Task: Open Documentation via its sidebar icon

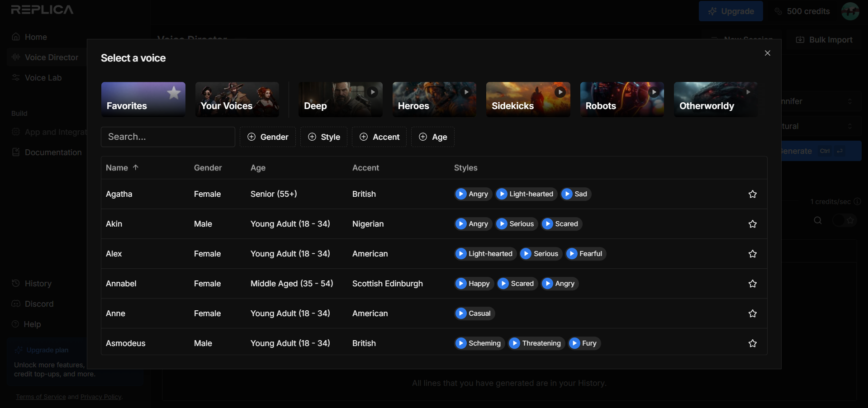Action: (15, 152)
